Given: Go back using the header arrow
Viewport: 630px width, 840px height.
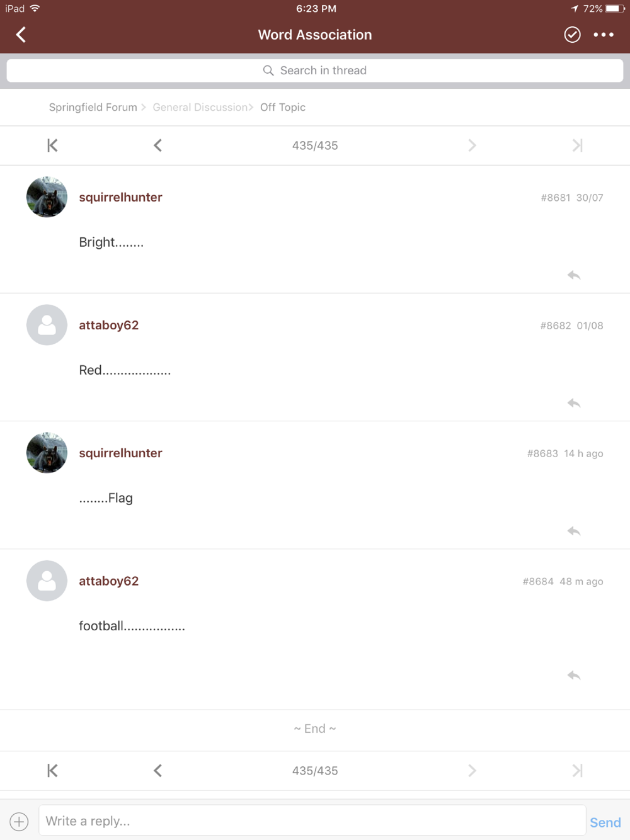Looking at the screenshot, I should [21, 35].
